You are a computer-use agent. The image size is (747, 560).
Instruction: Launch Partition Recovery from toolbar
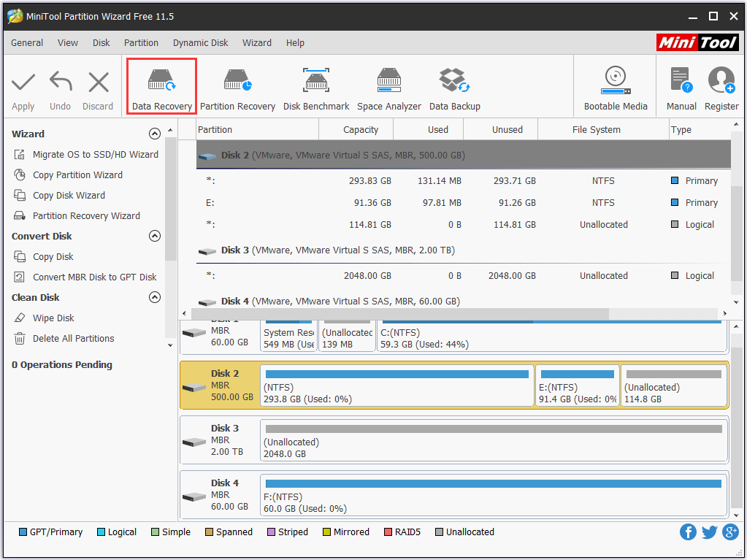(x=237, y=87)
